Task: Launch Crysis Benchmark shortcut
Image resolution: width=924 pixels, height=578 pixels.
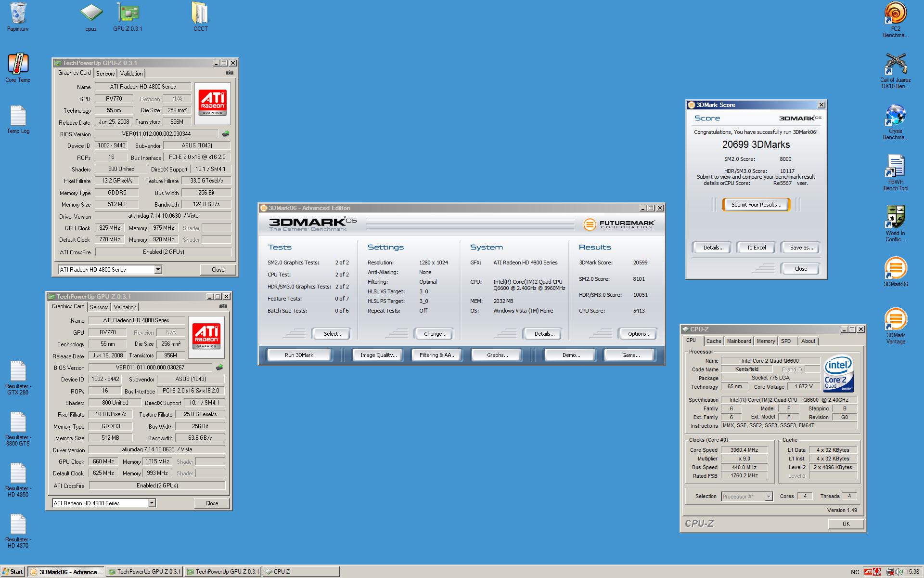Action: click(x=896, y=122)
